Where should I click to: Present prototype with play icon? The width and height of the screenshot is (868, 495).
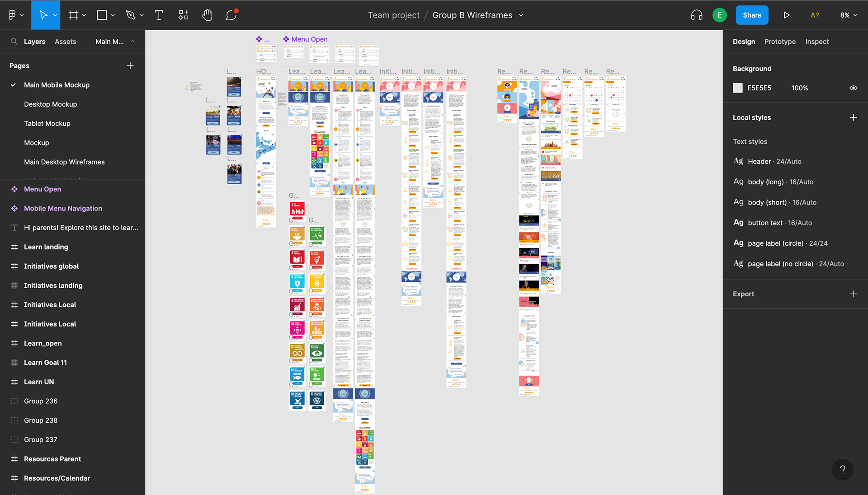(x=787, y=15)
